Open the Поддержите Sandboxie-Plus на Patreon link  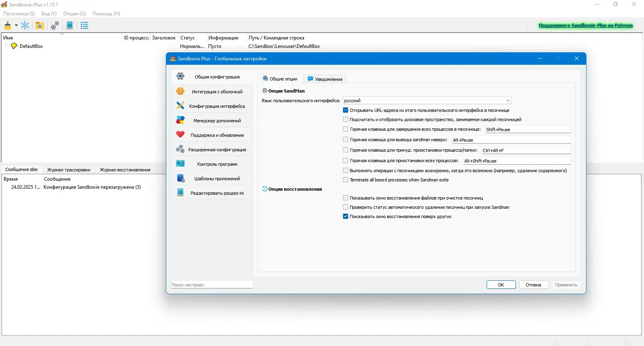(586, 25)
